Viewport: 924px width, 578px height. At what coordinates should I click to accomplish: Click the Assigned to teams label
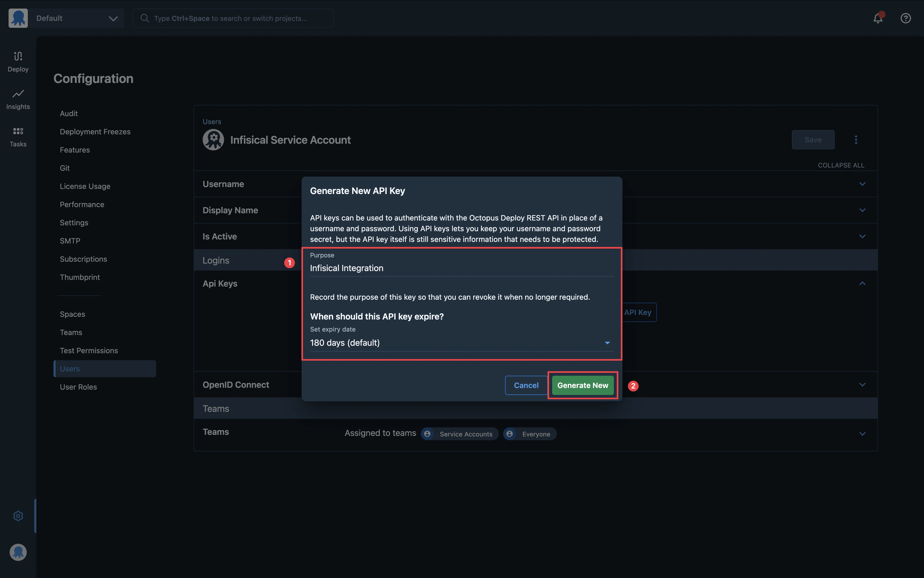point(380,433)
